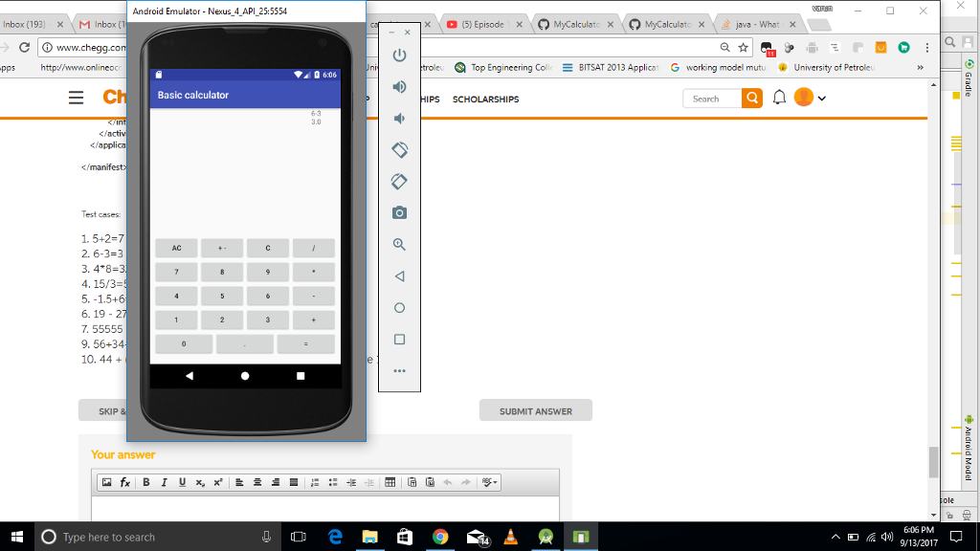Open BITSAT 2013 Application bookmark
Image resolution: width=980 pixels, height=551 pixels.
point(611,68)
